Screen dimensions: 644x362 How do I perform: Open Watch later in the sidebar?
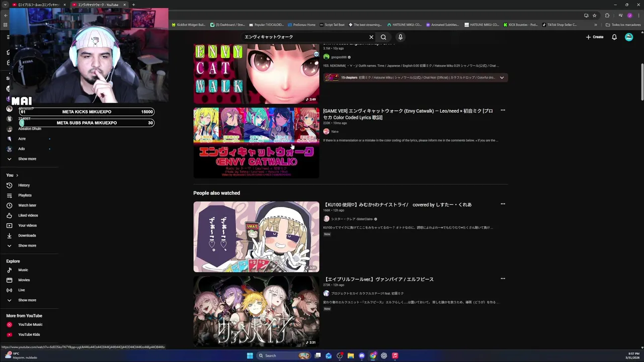27,205
